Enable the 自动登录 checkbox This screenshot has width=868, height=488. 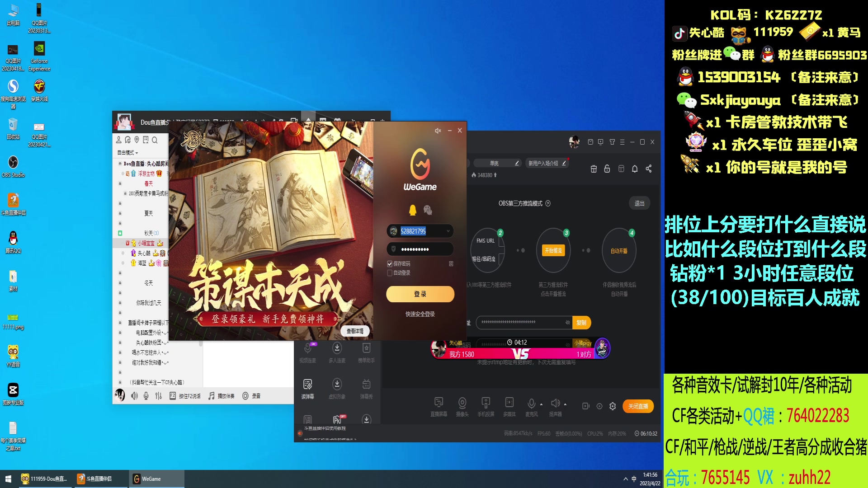[390, 273]
